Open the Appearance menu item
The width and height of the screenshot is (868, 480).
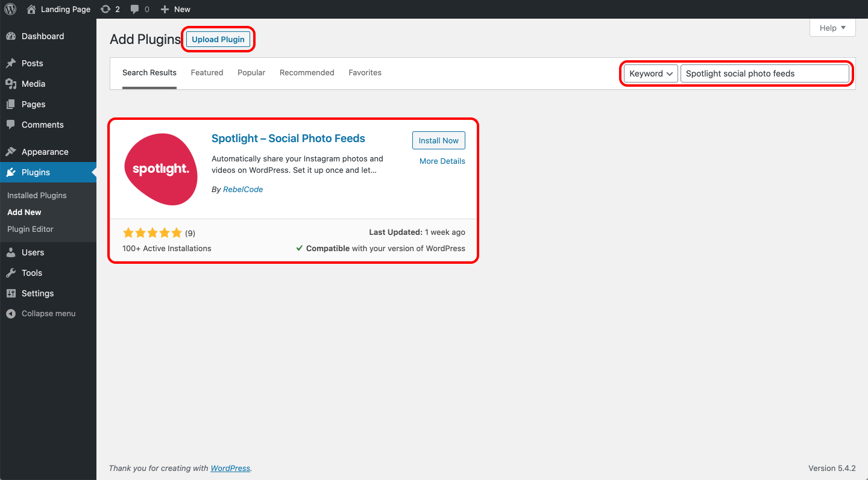point(48,152)
